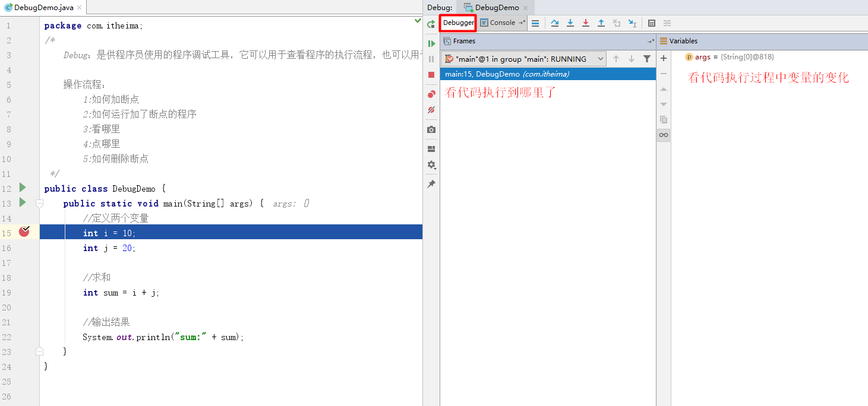Close the DebugDemo.java editor tab
The image size is (868, 406).
[x=79, y=8]
